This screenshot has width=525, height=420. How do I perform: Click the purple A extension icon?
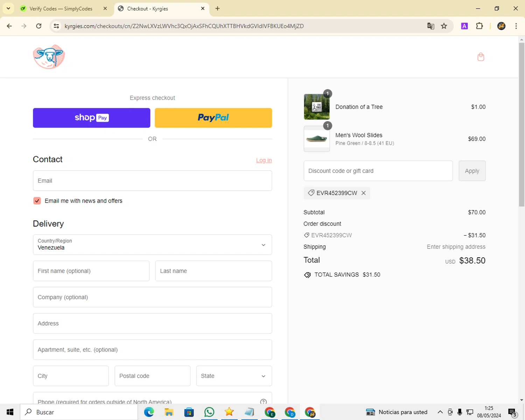(464, 26)
